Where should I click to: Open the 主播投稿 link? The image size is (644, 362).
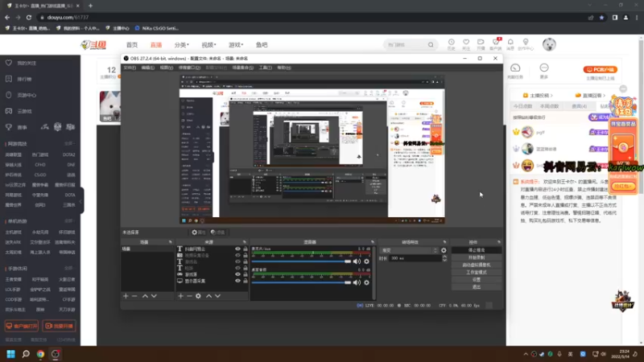tap(538, 95)
